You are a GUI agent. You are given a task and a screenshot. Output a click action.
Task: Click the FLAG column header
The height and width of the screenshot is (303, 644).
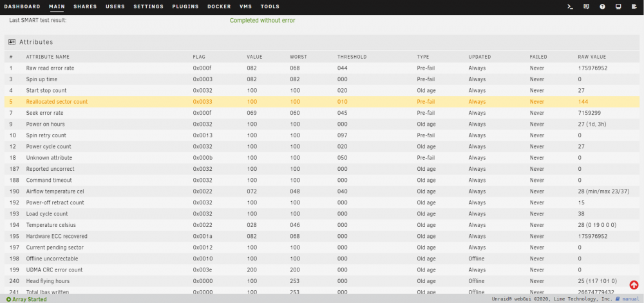[199, 57]
